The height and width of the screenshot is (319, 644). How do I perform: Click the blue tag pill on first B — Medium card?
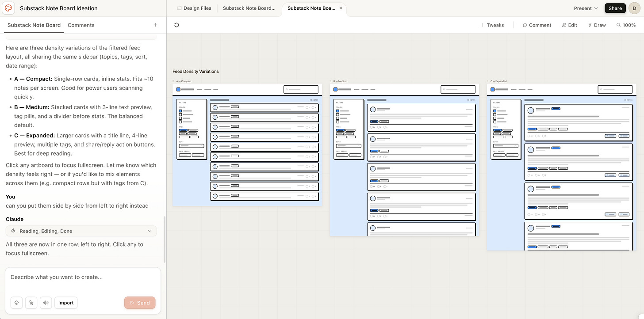pyautogui.click(x=374, y=121)
